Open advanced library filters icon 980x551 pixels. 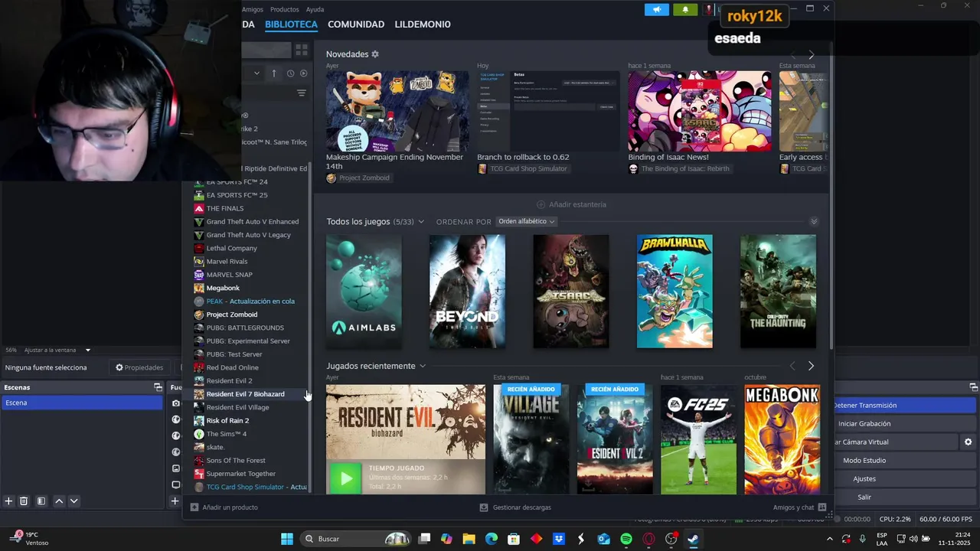pos(302,93)
